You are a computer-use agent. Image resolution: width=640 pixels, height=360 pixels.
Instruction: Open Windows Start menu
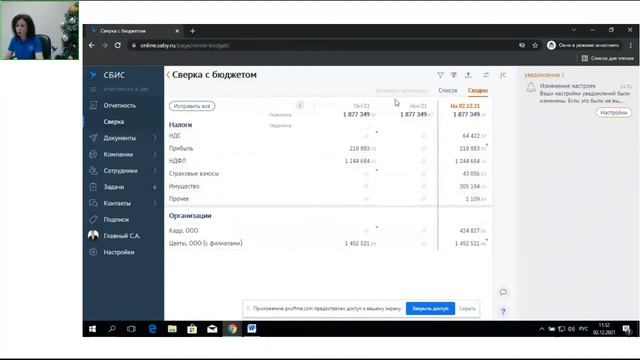click(93, 329)
